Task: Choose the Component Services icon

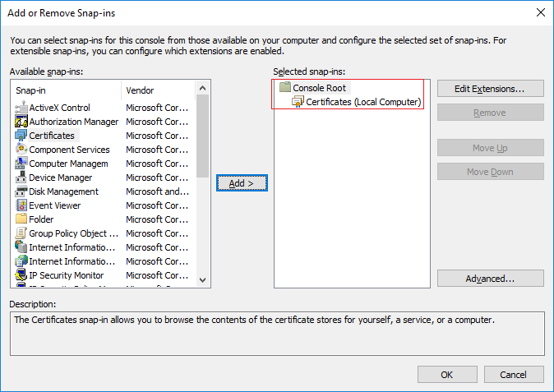Action: point(22,150)
